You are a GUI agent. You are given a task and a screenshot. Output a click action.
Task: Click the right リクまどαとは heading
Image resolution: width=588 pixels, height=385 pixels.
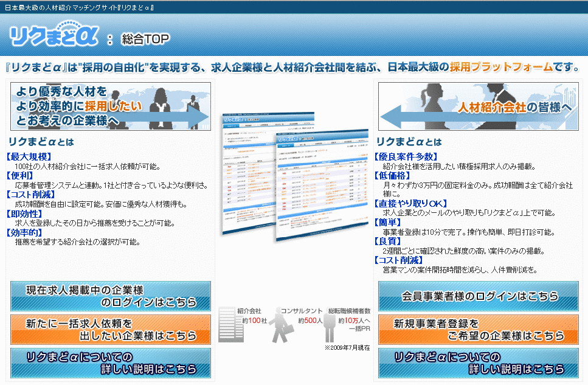click(409, 142)
